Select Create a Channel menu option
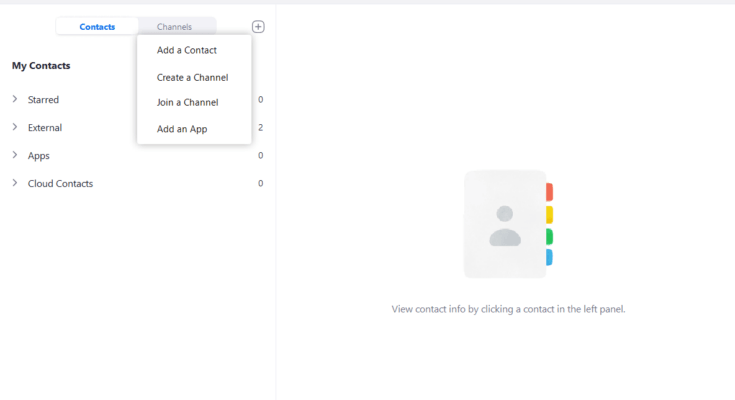The width and height of the screenshot is (735, 400). click(x=192, y=77)
